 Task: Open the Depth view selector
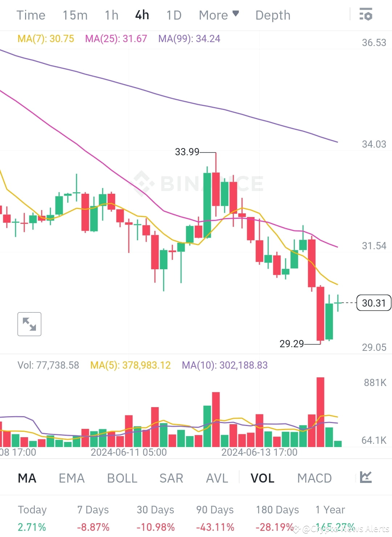click(x=273, y=15)
